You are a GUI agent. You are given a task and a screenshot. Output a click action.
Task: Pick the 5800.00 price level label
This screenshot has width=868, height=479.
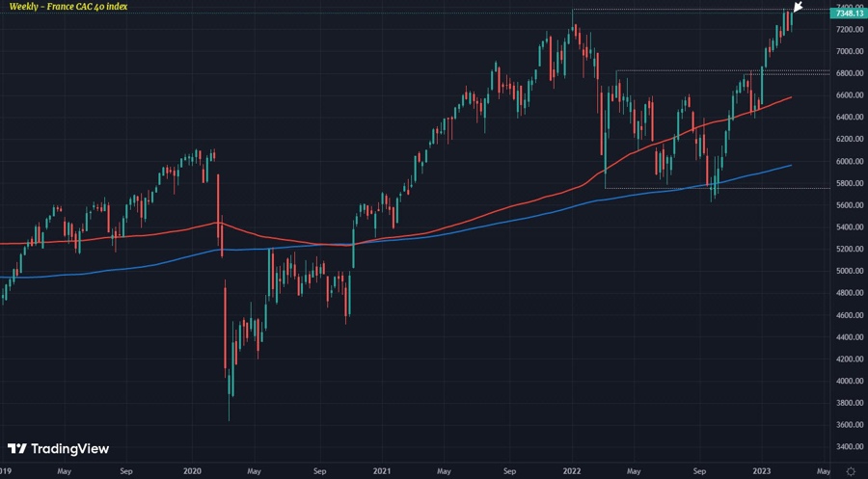851,183
